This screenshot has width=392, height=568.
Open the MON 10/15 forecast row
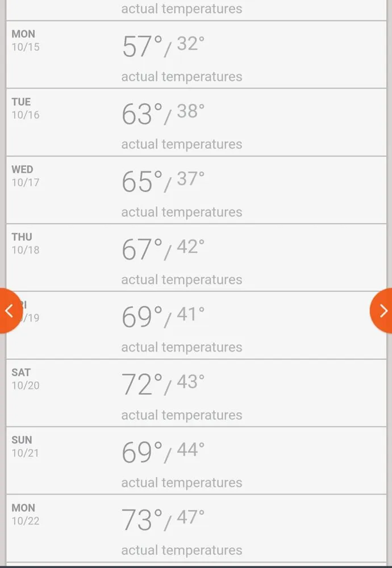(196, 55)
